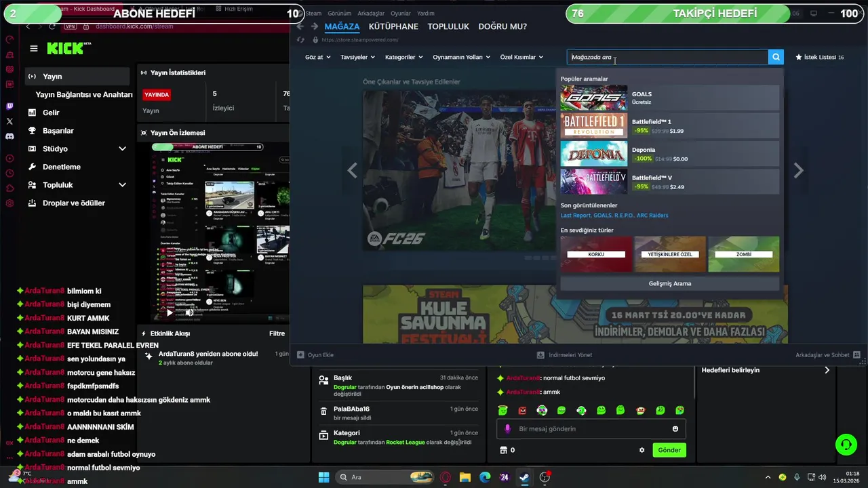This screenshot has width=868, height=488.
Task: Mute the stream preview volume icon
Action: coord(190,312)
